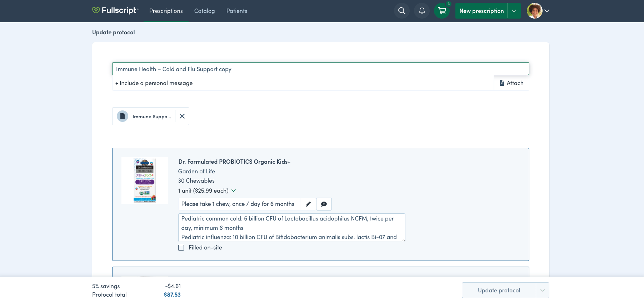644x302 pixels.
Task: Click the Update protocol button
Action: (499, 290)
